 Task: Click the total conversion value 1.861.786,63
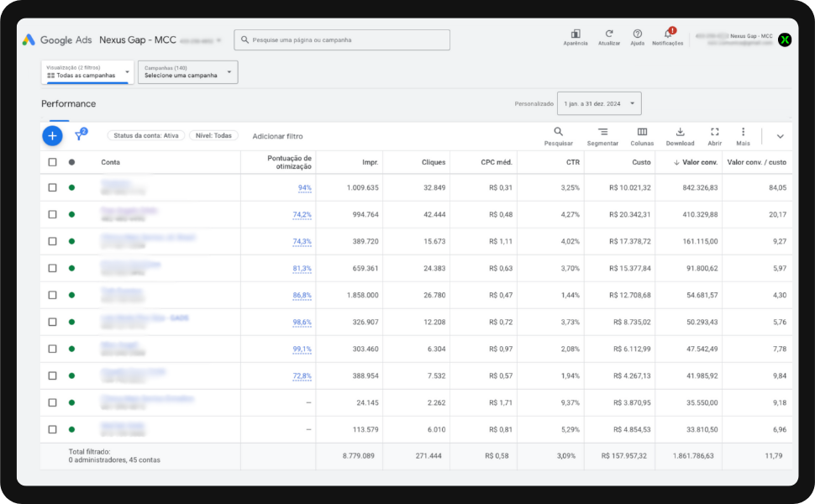click(693, 455)
